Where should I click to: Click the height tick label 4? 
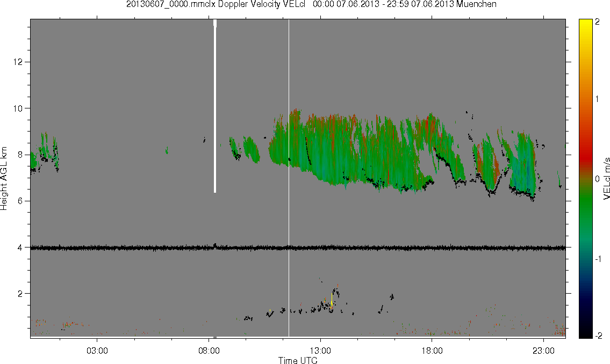20,247
